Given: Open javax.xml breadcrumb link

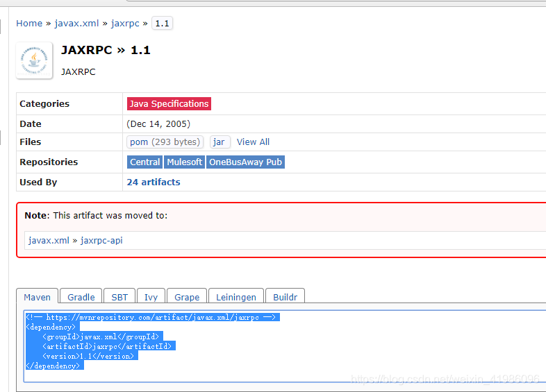Looking at the screenshot, I should 76,24.
